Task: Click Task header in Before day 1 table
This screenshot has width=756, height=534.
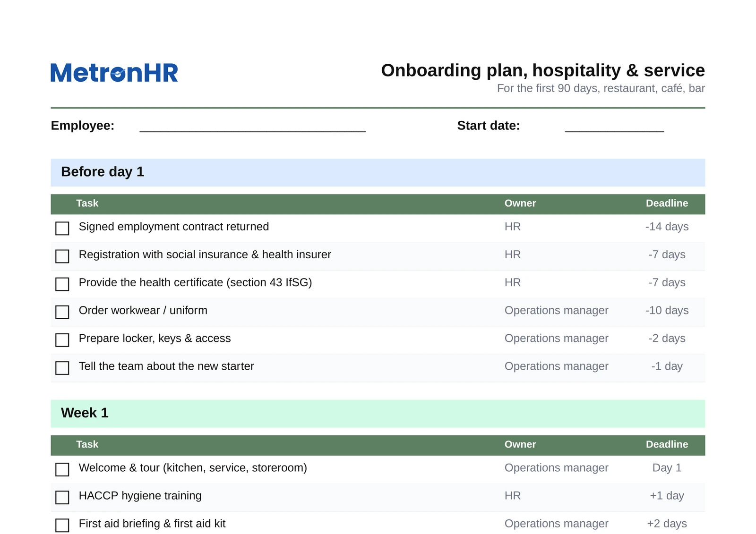Action: pos(87,203)
